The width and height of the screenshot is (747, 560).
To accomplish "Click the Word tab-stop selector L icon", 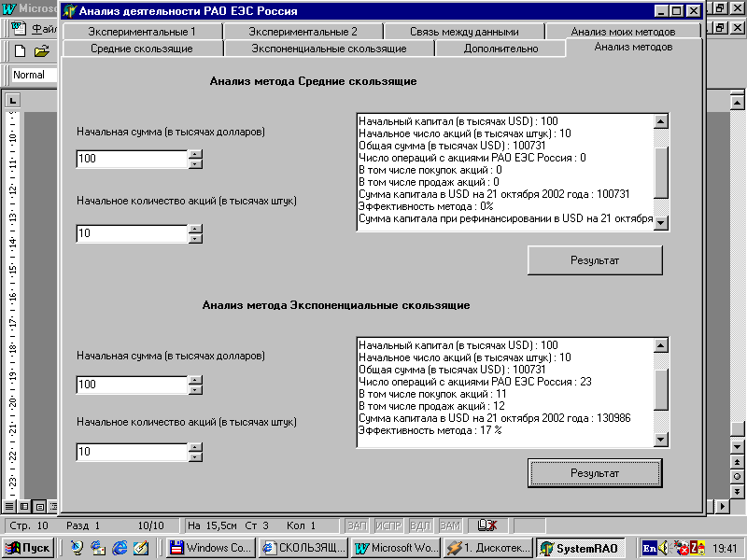I will click(x=12, y=100).
